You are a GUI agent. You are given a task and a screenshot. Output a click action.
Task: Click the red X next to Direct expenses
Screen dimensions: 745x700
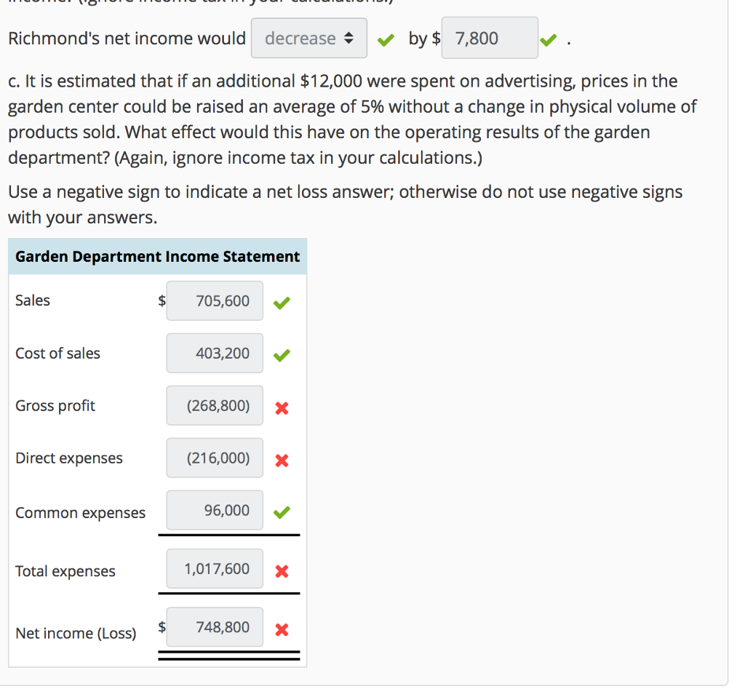(x=282, y=461)
